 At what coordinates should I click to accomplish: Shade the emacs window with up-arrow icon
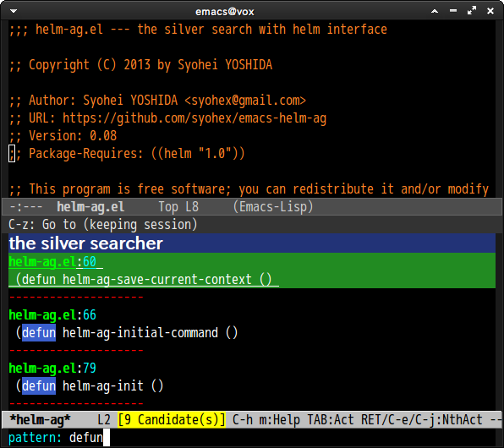pos(435,11)
